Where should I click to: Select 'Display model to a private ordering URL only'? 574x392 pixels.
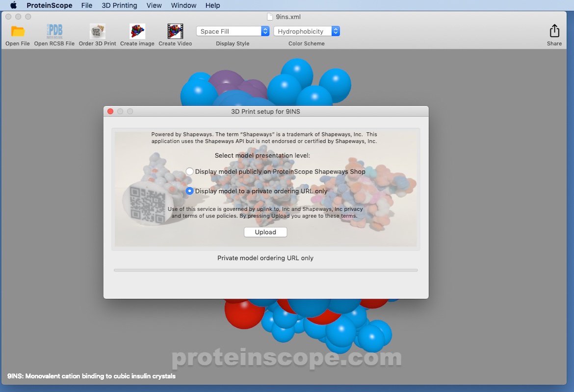click(x=189, y=191)
